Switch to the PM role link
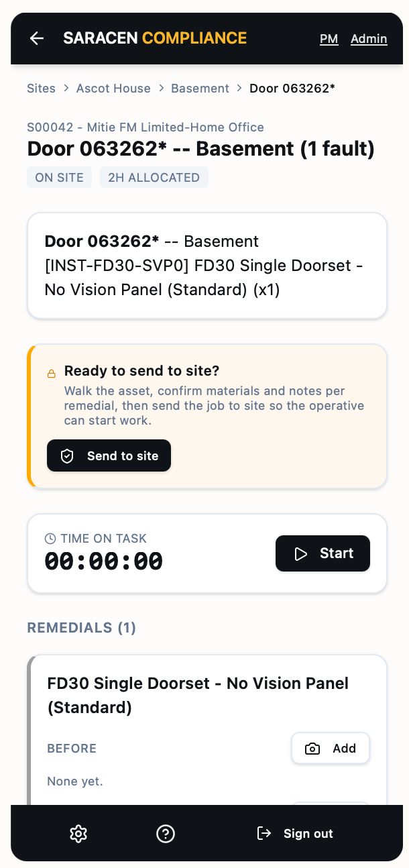 pos(329,39)
